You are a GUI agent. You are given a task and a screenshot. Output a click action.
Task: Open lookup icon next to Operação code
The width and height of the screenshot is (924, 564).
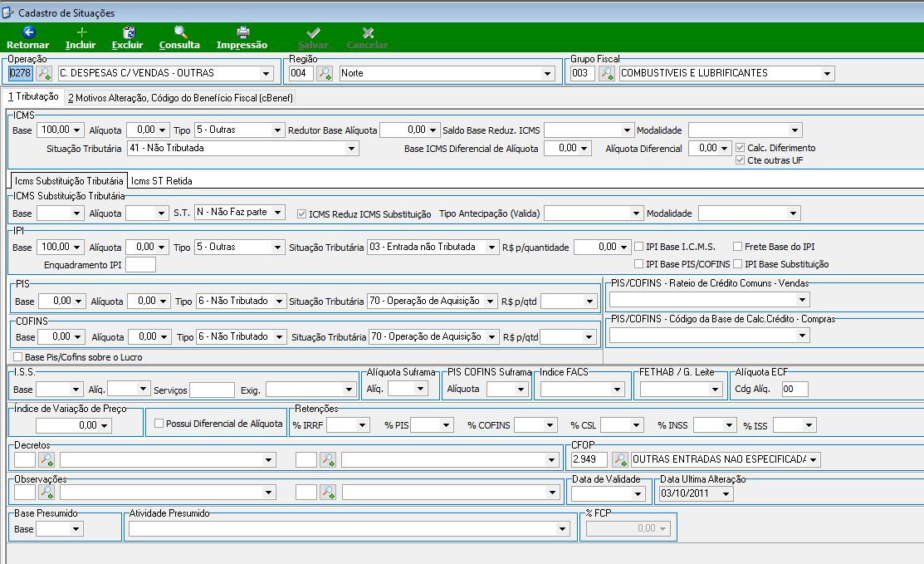coord(44,73)
